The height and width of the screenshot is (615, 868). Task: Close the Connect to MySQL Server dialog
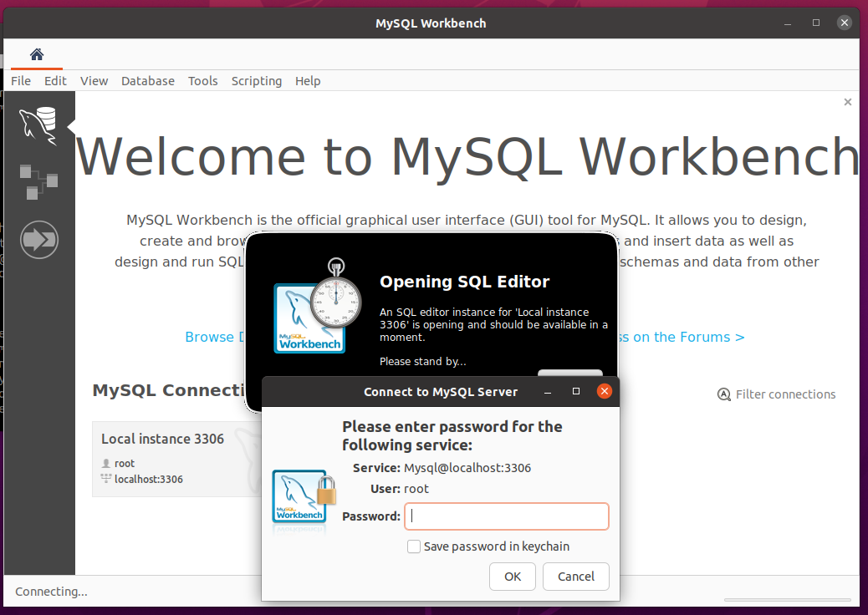tap(604, 392)
